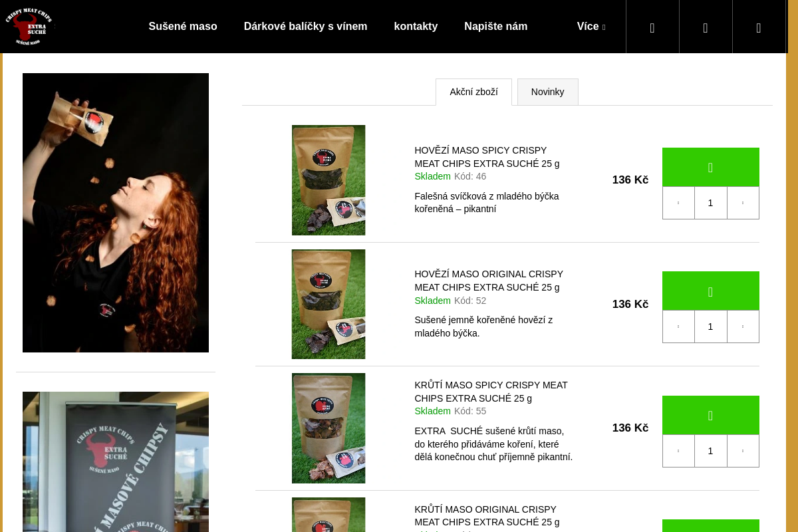Screen dimensions: 798x532
Task: Open Hovězí maso Original product image
Action: (x=329, y=304)
